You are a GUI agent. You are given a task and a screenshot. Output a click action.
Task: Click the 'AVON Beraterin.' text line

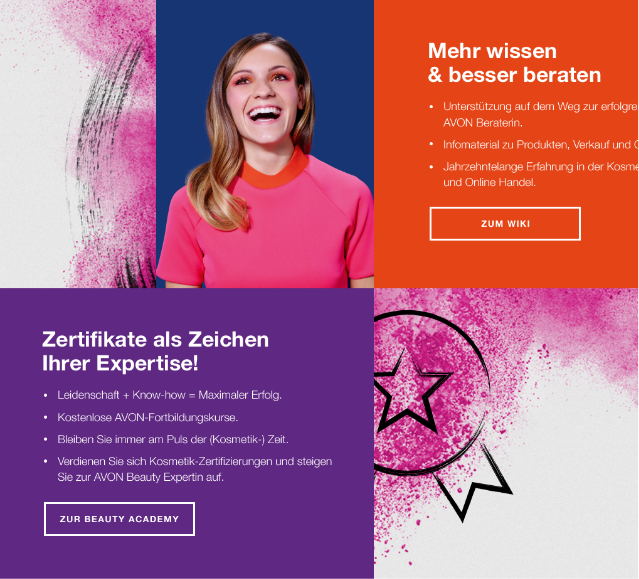click(x=483, y=123)
